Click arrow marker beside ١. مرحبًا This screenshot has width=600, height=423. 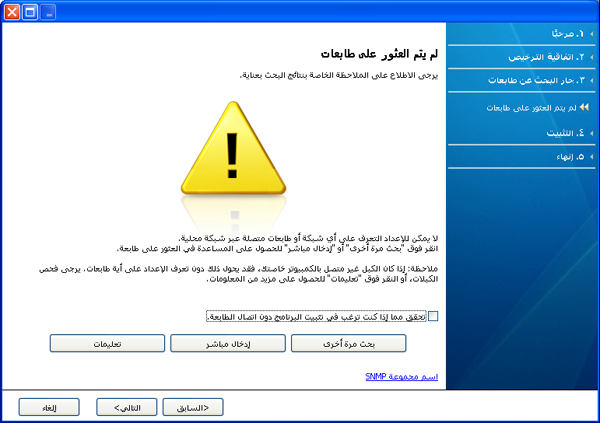point(592,34)
